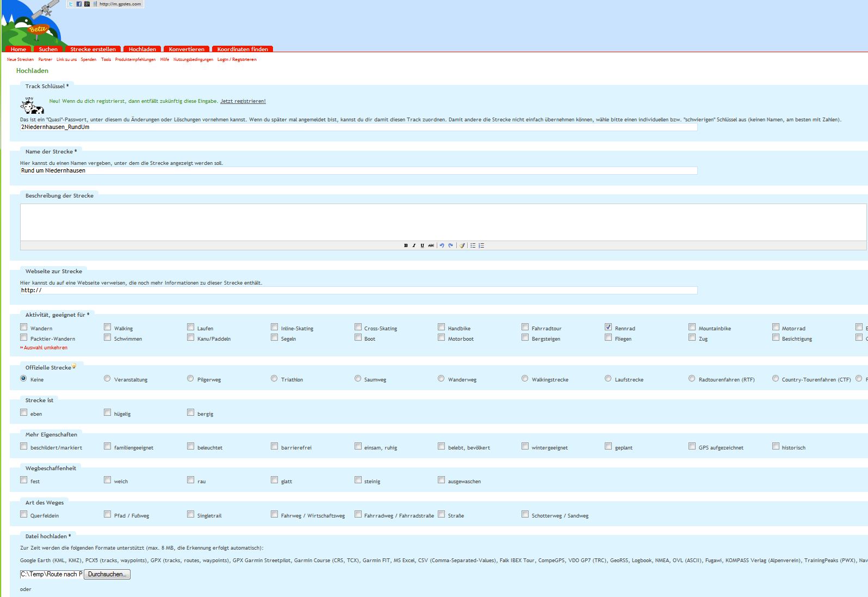Open the Konvertieren tab

(187, 49)
